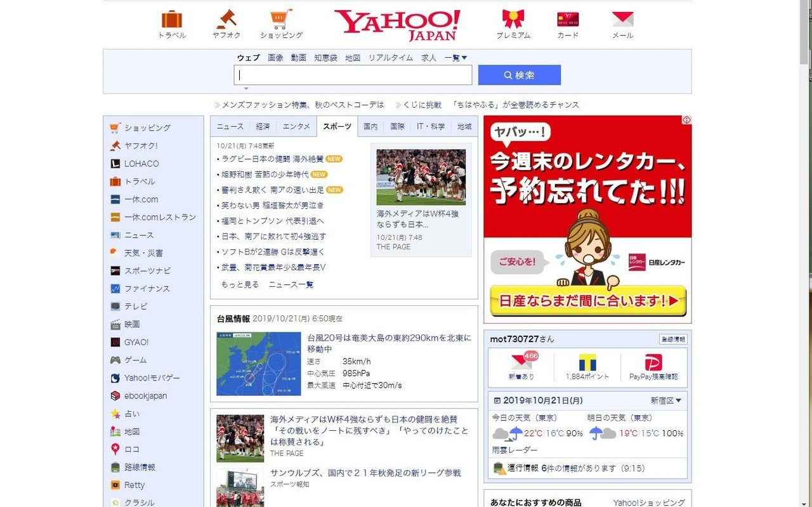812x507 pixels.
Task: Select 知恵袋 search category
Action: [325, 57]
